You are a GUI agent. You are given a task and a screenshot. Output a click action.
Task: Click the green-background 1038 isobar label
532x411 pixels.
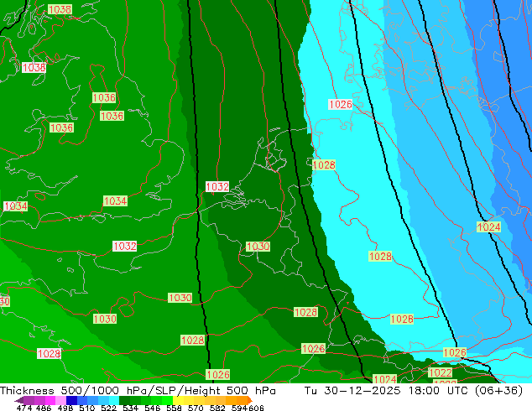click(60, 9)
